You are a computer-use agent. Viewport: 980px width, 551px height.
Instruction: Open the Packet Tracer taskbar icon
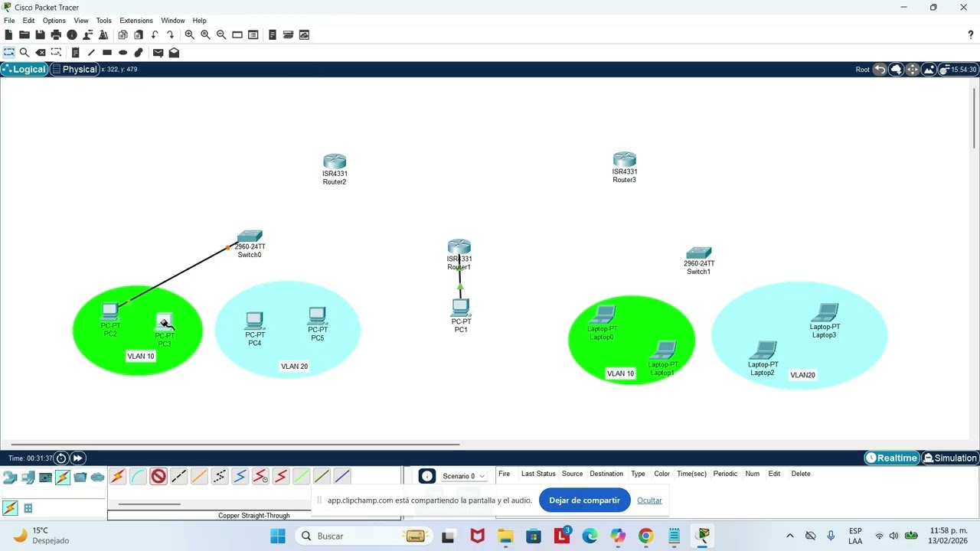point(703,536)
